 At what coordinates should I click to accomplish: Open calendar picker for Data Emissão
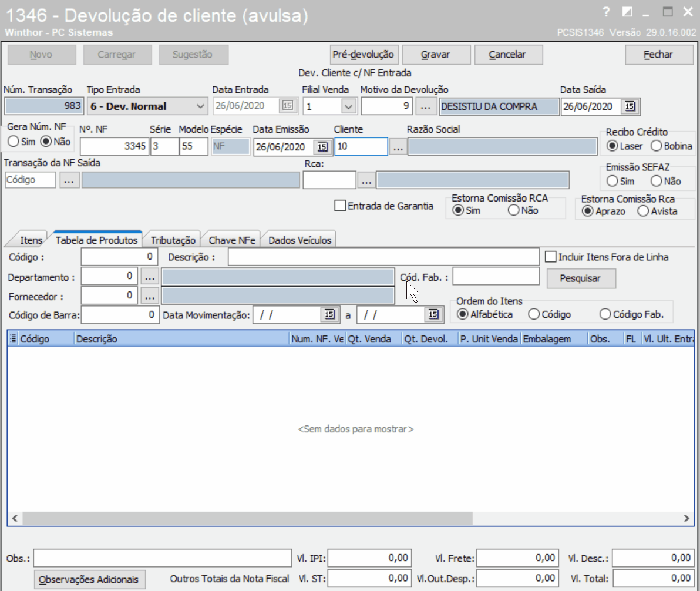point(322,146)
